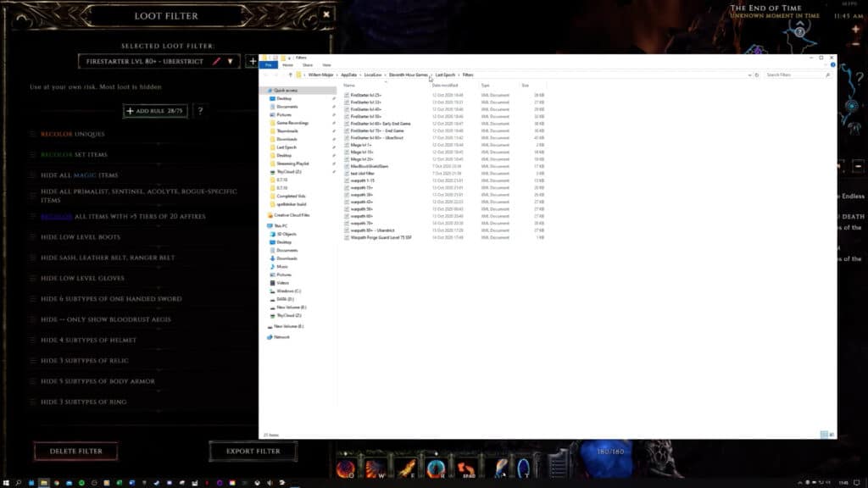Click AppData in the address breadcrumb

(348, 75)
